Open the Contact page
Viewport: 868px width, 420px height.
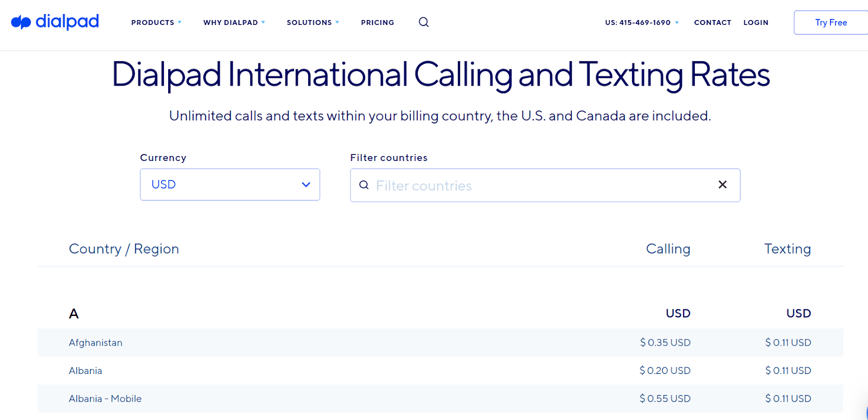coord(713,22)
